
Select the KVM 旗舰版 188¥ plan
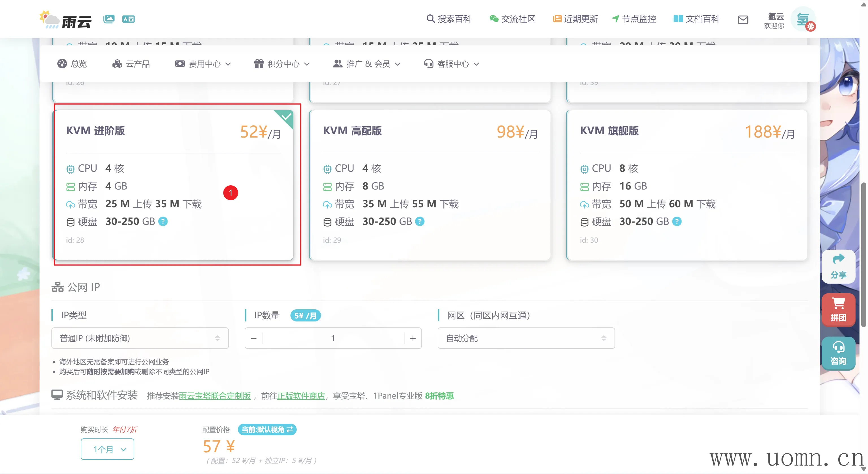tap(687, 185)
